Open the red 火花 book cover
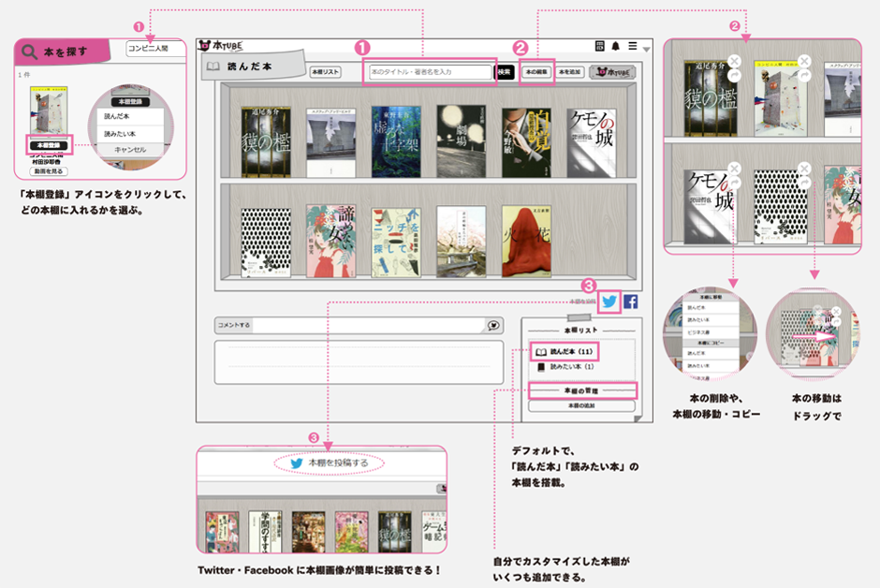The image size is (880, 588). pos(526,242)
